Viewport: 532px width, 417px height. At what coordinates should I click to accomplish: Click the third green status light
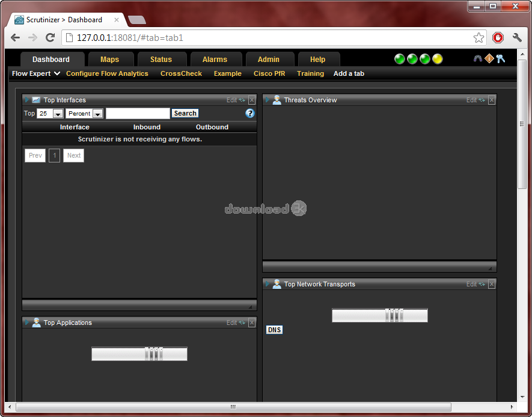(425, 59)
